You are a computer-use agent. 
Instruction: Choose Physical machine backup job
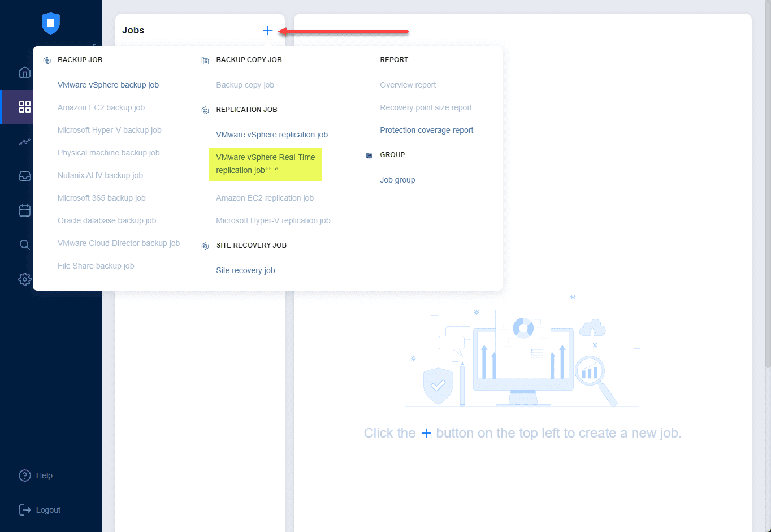(x=109, y=153)
